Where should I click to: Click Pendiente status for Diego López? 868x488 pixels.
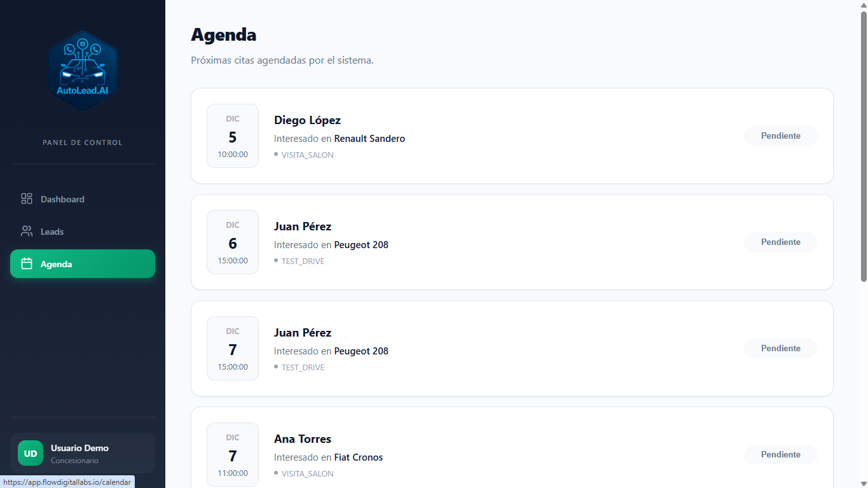(x=781, y=136)
